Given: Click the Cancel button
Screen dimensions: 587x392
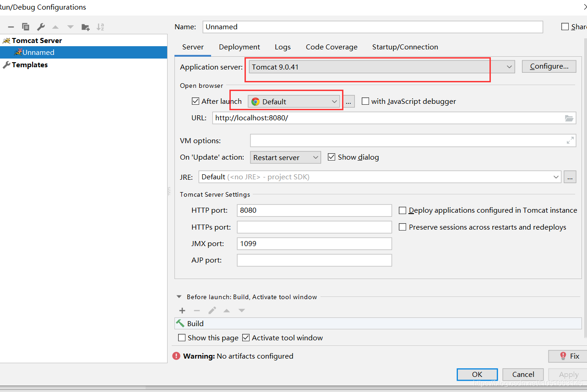Looking at the screenshot, I should [523, 374].
